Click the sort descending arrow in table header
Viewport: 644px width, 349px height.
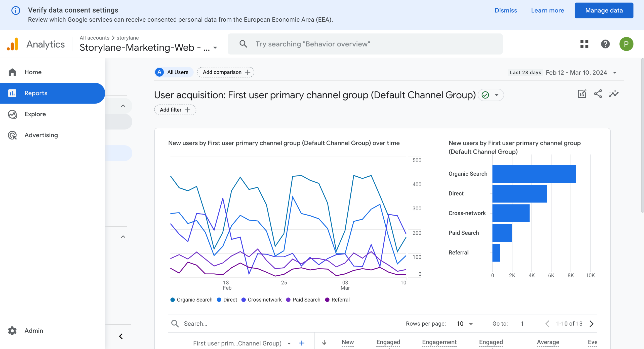click(324, 342)
